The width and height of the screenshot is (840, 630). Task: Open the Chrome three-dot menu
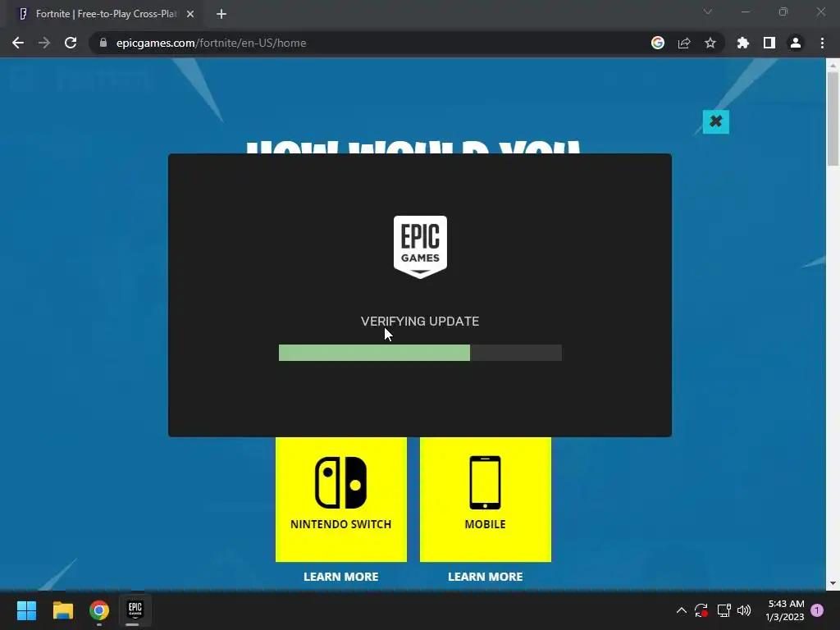tap(822, 43)
